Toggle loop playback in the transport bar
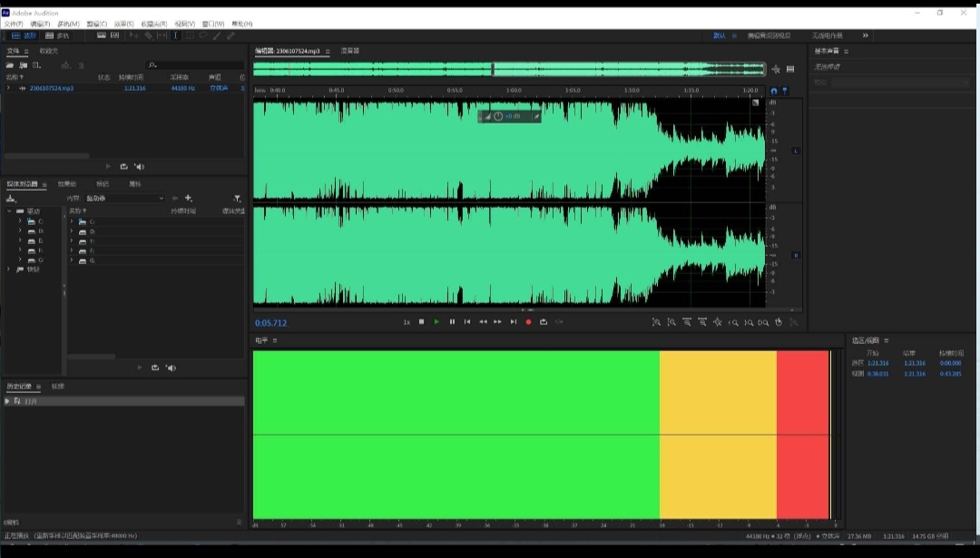The height and width of the screenshot is (558, 980). pos(544,322)
